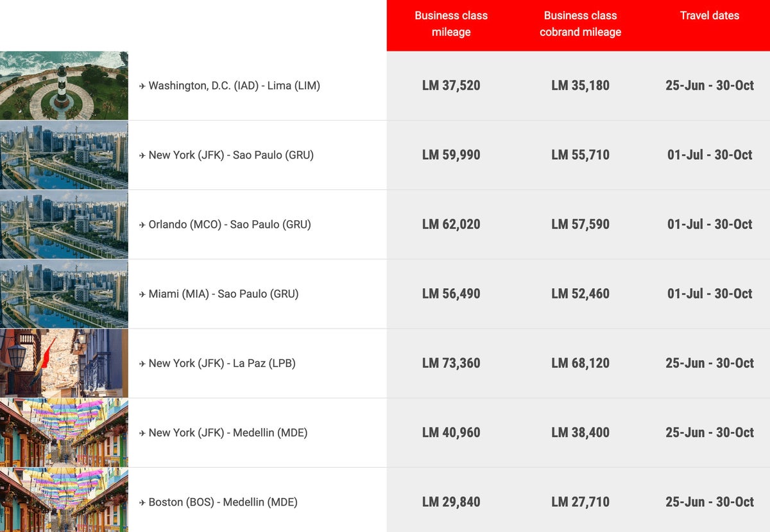Select the Business class cobrand mileage header
This screenshot has height=532, width=770.
(x=580, y=24)
